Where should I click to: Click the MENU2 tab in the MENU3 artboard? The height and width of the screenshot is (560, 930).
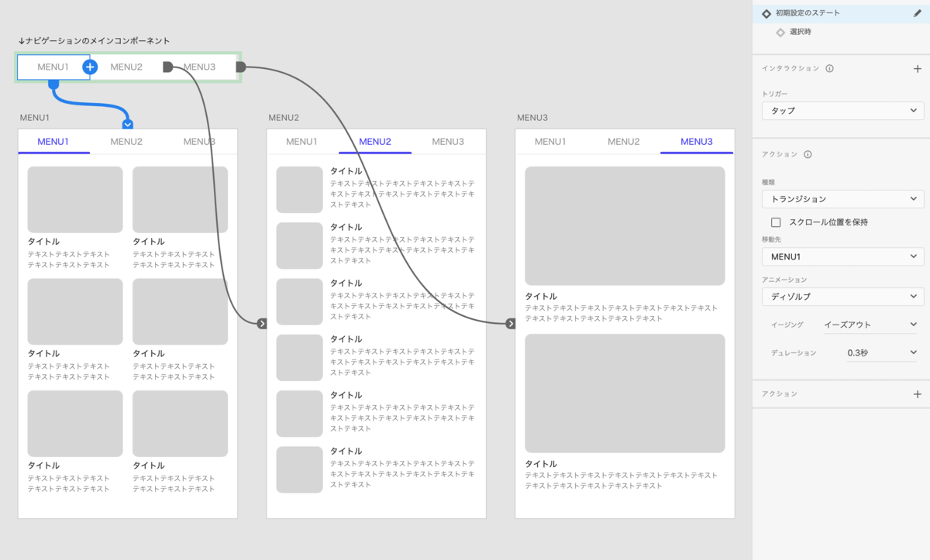tap(624, 142)
